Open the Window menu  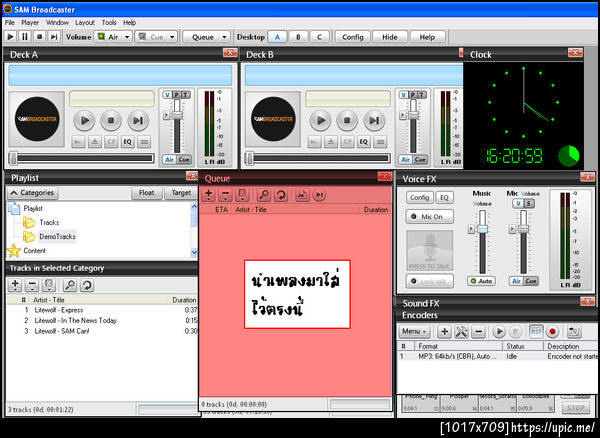[x=57, y=23]
